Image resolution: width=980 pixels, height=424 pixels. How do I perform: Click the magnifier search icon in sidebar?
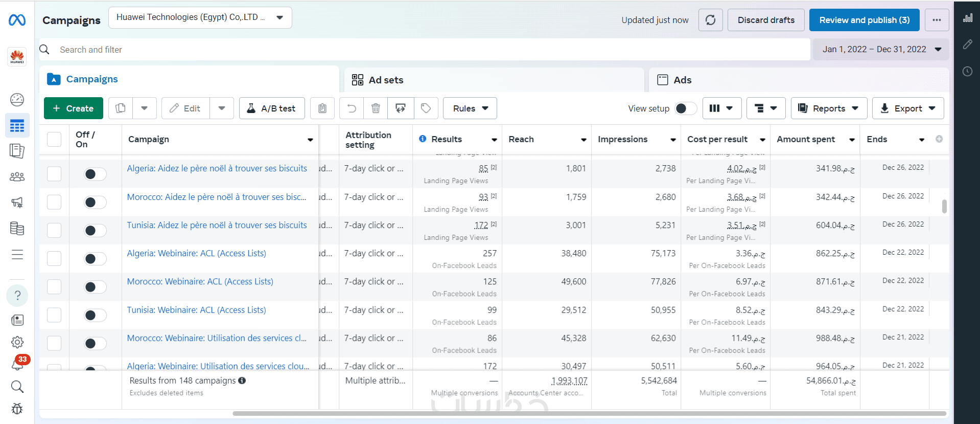pyautogui.click(x=17, y=387)
